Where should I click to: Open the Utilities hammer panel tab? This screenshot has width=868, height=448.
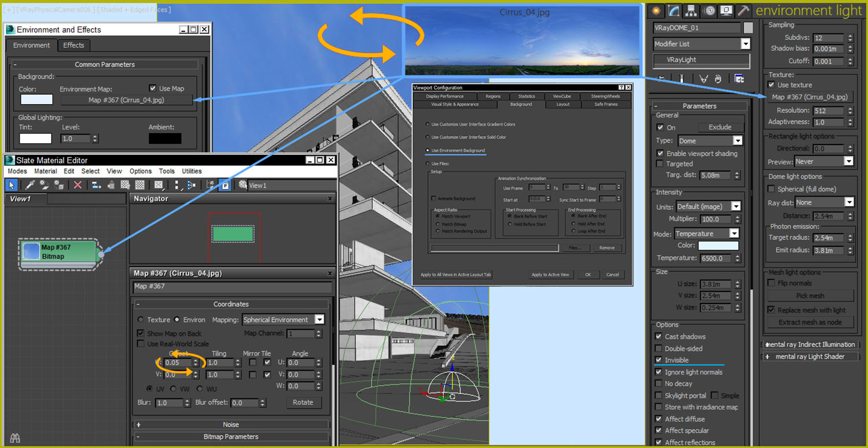click(x=744, y=10)
